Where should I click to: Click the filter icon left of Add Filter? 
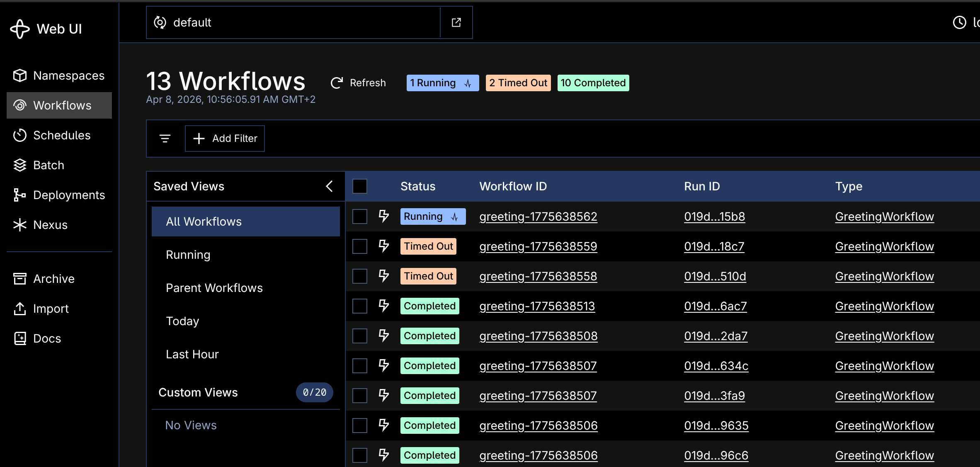click(165, 139)
